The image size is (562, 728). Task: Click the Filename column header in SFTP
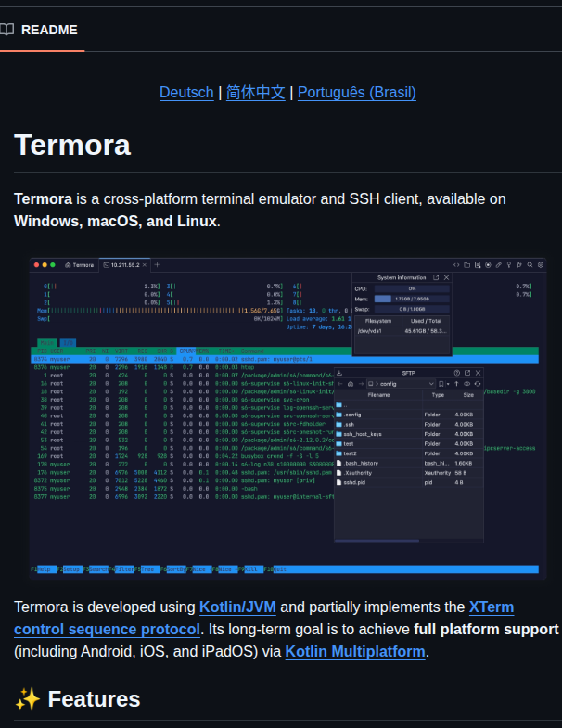click(378, 395)
